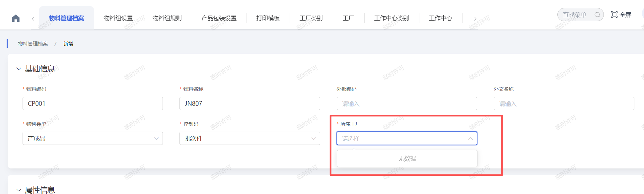Click the 物料编码 input field
This screenshot has width=644, height=194.
[x=93, y=103]
